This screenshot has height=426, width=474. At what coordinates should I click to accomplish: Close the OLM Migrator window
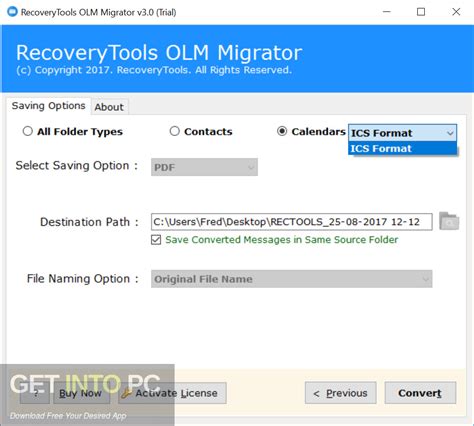456,12
